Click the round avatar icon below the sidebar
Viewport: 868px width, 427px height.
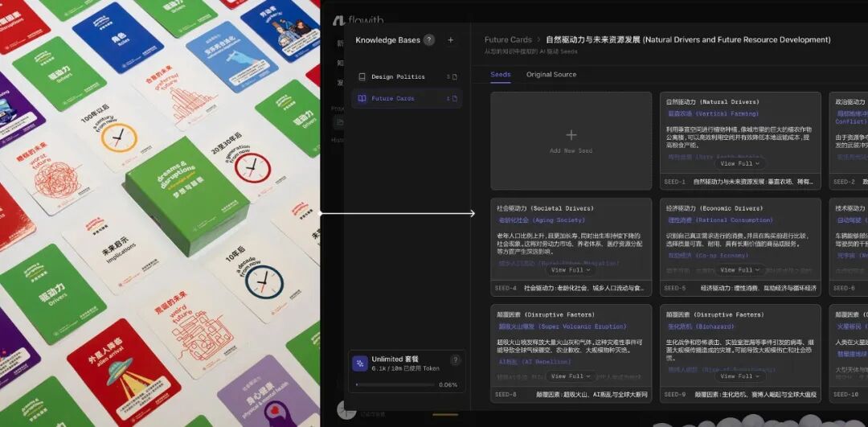coord(346,410)
